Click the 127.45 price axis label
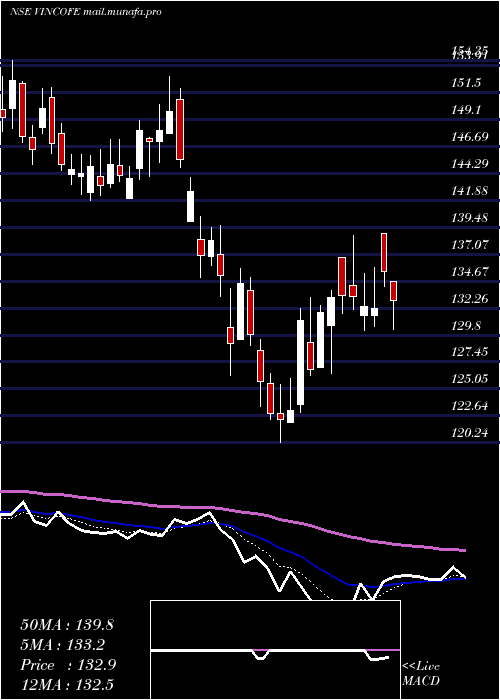 click(469, 352)
